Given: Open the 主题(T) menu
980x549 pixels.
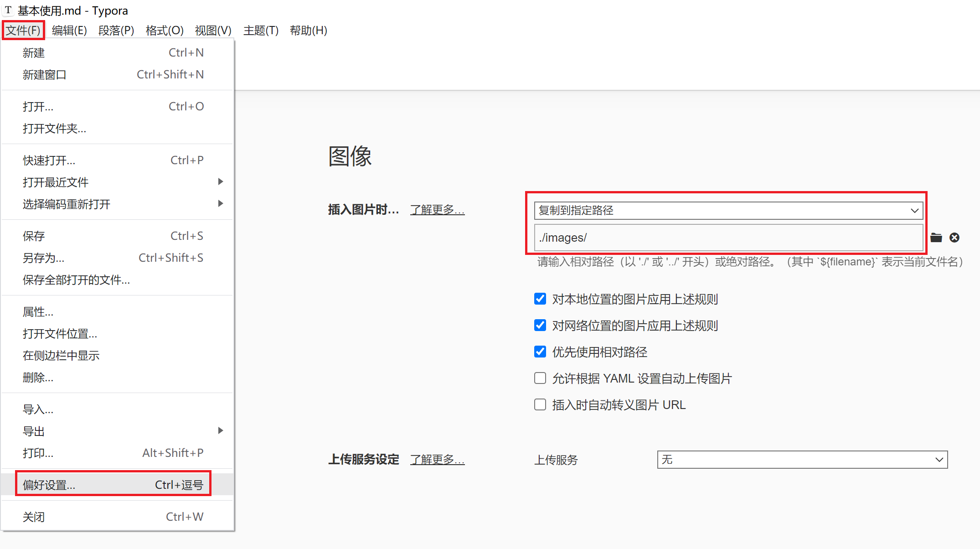Looking at the screenshot, I should coord(261,31).
